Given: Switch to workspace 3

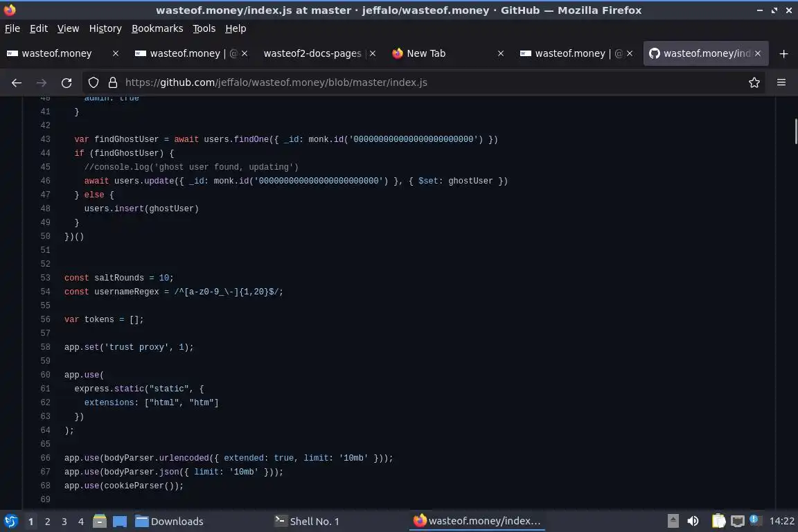Looking at the screenshot, I should (x=64, y=522).
